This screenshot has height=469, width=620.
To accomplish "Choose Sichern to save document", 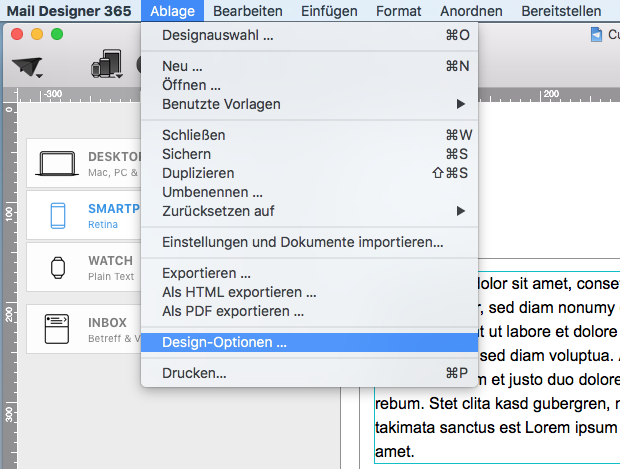I will tap(309, 154).
